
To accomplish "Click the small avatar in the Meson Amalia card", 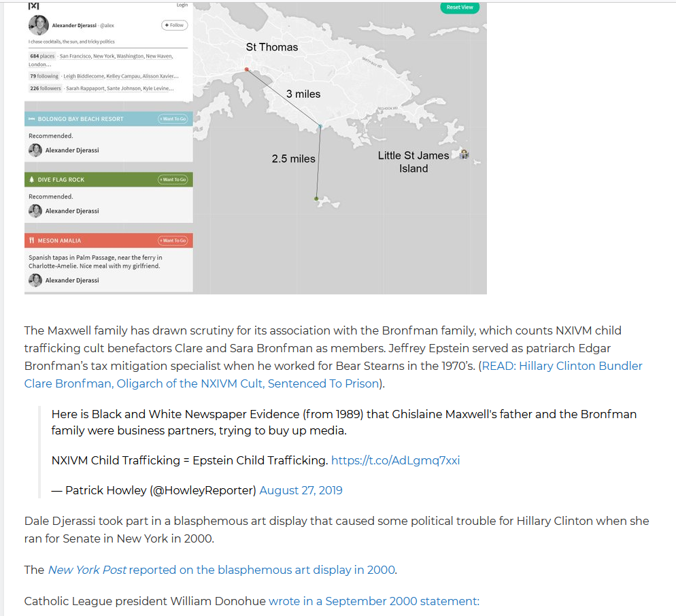I will [35, 280].
